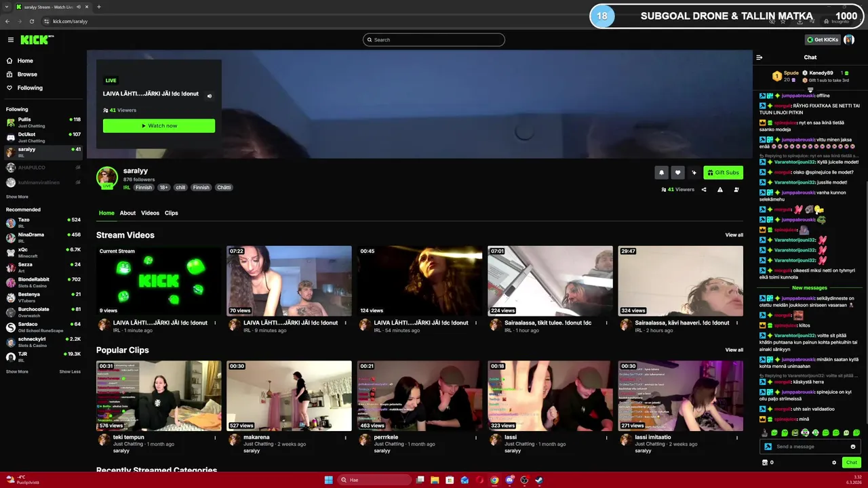Open the chat settings gear icon

tap(834, 463)
